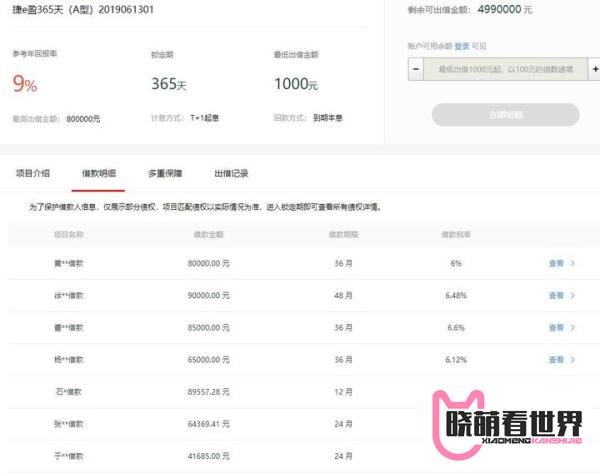Focus the 最低出借1000元起 amount input field

[x=505, y=69]
